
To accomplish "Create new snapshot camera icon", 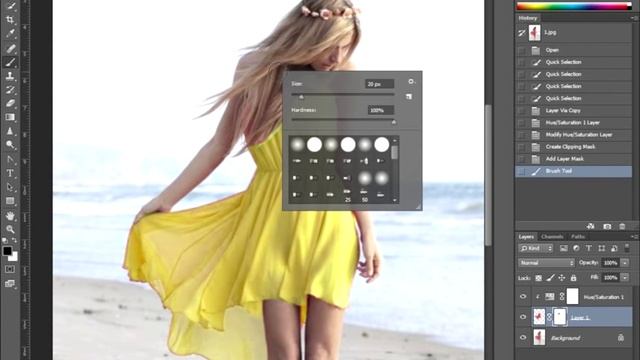I will (607, 226).
